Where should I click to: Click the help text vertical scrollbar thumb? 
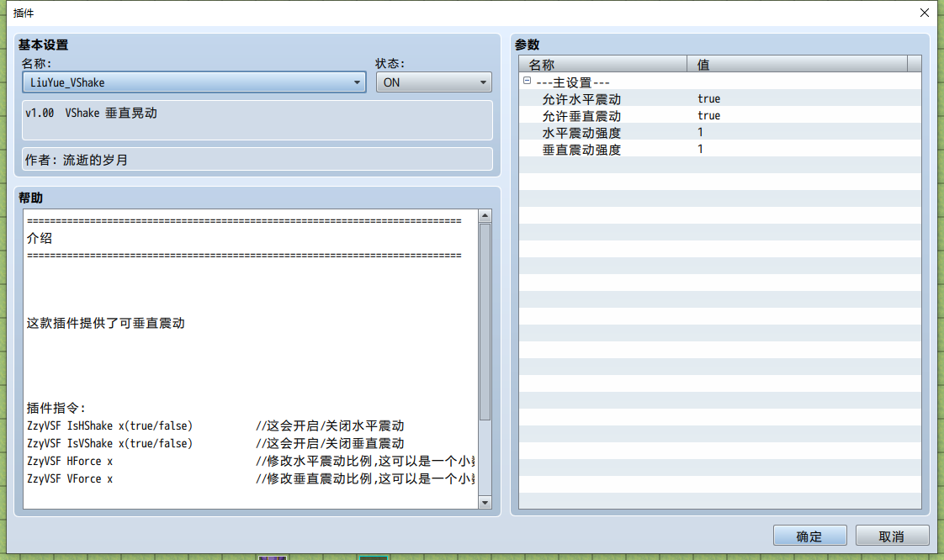tap(485, 322)
